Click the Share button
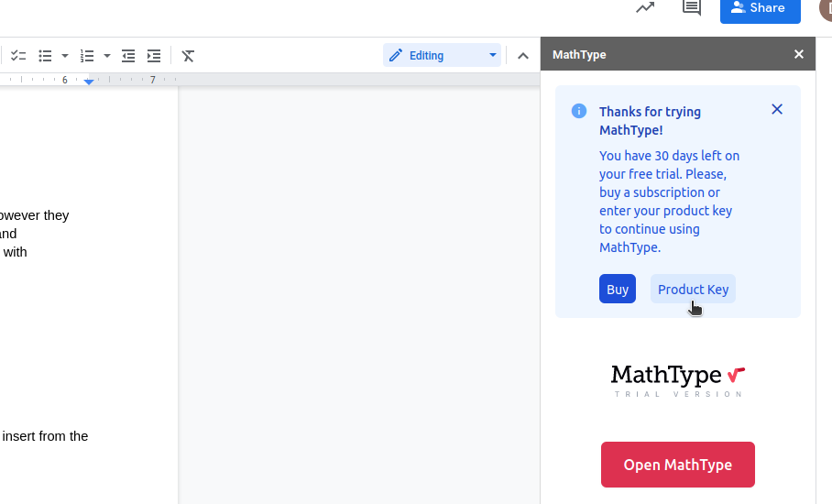Image resolution: width=832 pixels, height=504 pixels. pyautogui.click(x=760, y=8)
